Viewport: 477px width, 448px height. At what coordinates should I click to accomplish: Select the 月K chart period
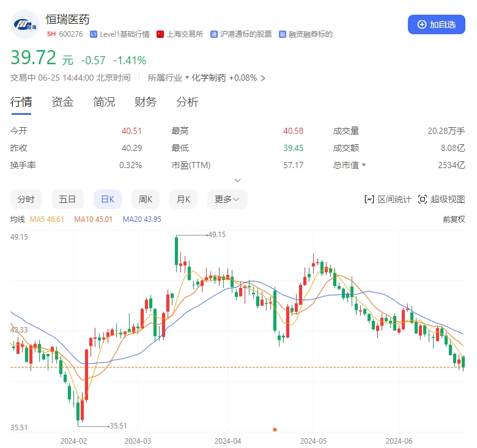[x=183, y=199]
